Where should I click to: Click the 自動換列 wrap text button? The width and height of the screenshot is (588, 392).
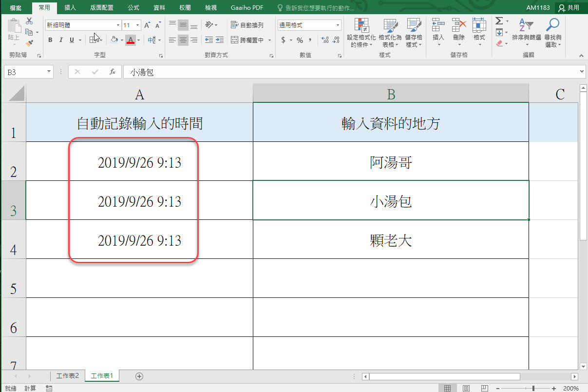(x=247, y=25)
